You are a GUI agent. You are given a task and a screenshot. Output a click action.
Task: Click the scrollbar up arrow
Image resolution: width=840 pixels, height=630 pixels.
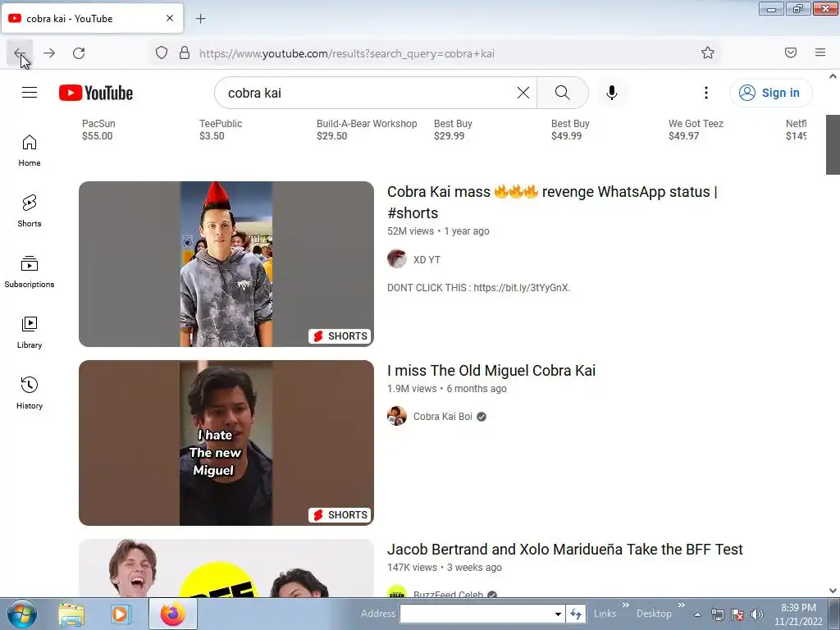pyautogui.click(x=833, y=76)
